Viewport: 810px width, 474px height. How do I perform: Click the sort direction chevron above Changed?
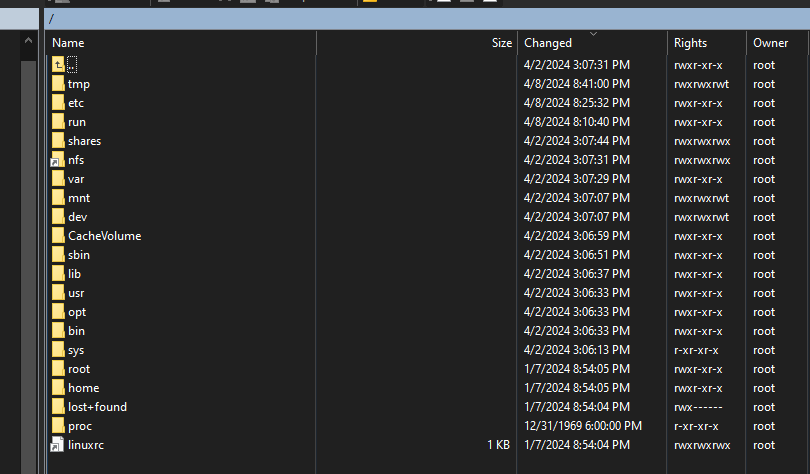(594, 34)
